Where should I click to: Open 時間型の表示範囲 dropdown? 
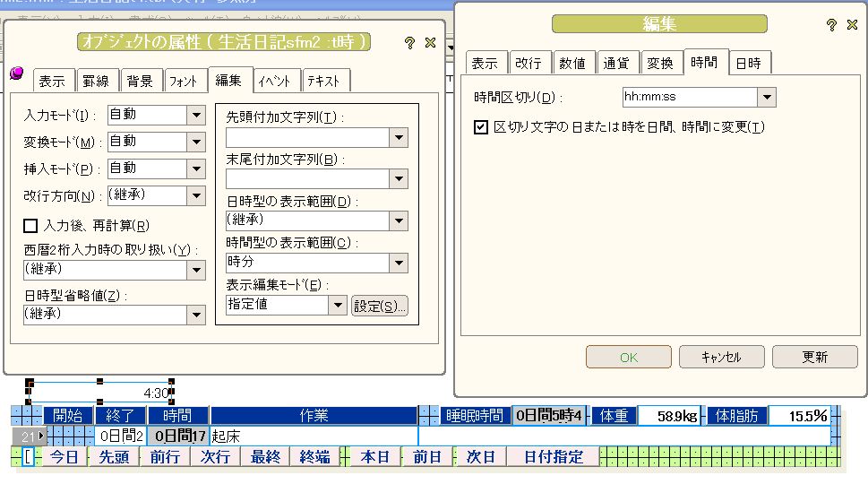tap(399, 263)
